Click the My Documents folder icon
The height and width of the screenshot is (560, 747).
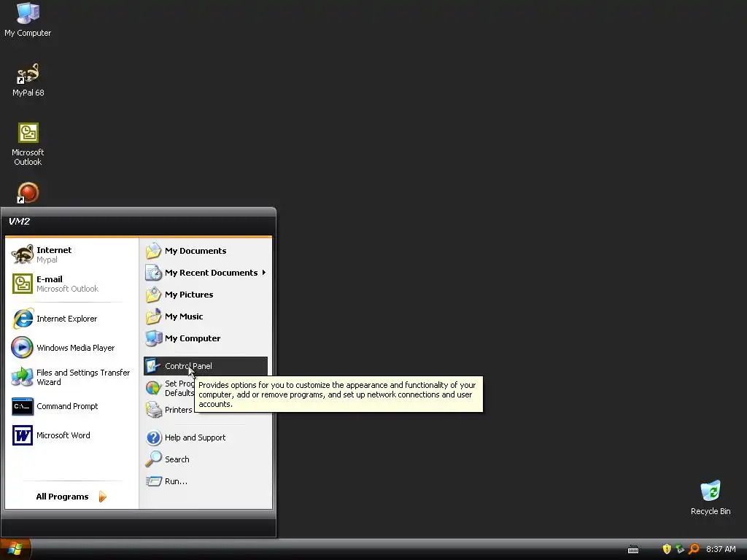pyautogui.click(x=153, y=251)
